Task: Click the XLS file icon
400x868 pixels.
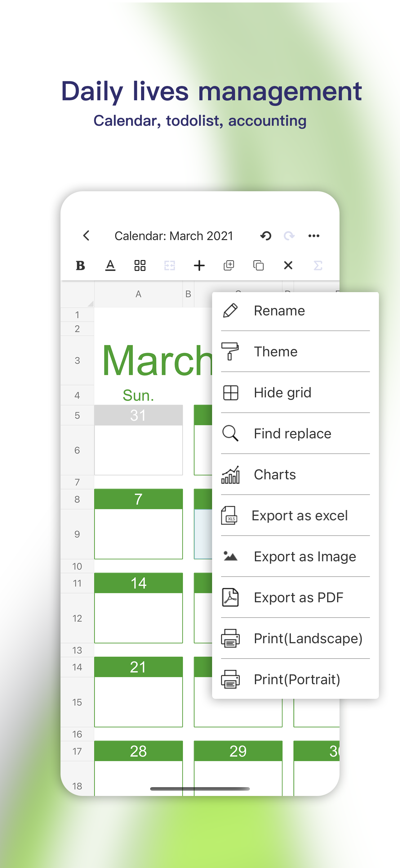Action: (x=229, y=516)
